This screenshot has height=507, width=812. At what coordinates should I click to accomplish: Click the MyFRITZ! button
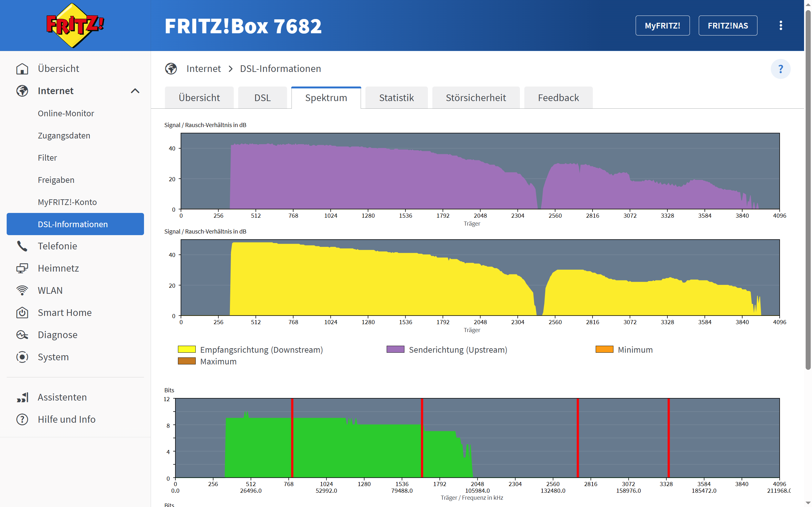point(662,25)
